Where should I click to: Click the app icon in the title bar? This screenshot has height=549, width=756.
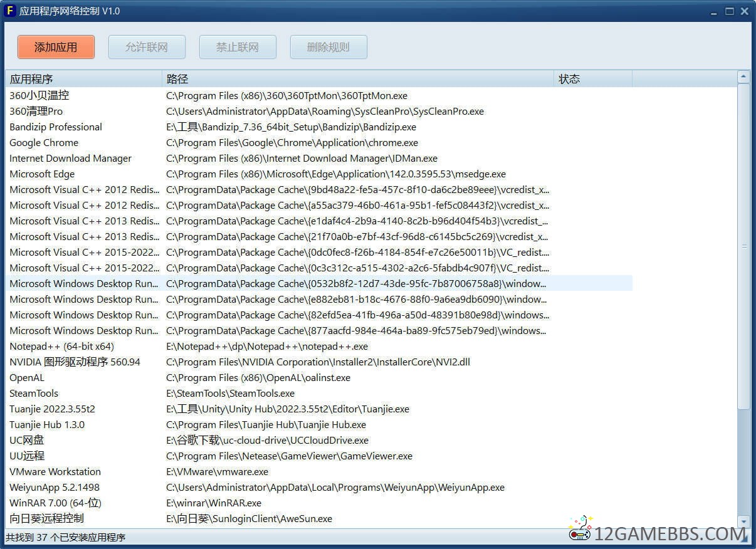[9, 11]
